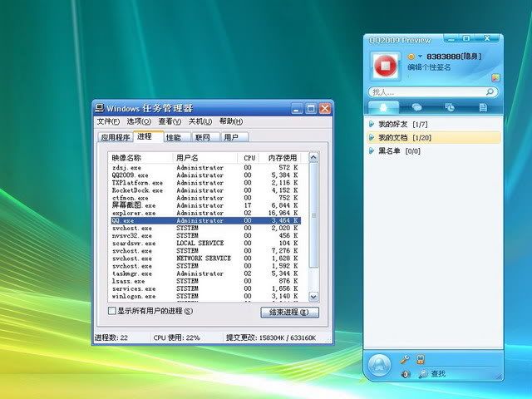Close the Windows 任务管理器 window
The width and height of the screenshot is (532, 399).
325,109
